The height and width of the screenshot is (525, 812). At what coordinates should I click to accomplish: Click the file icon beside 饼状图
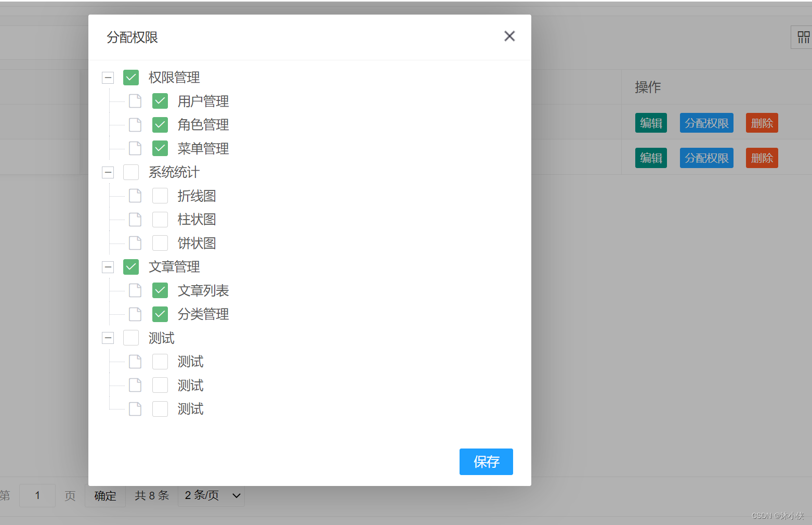click(x=135, y=243)
